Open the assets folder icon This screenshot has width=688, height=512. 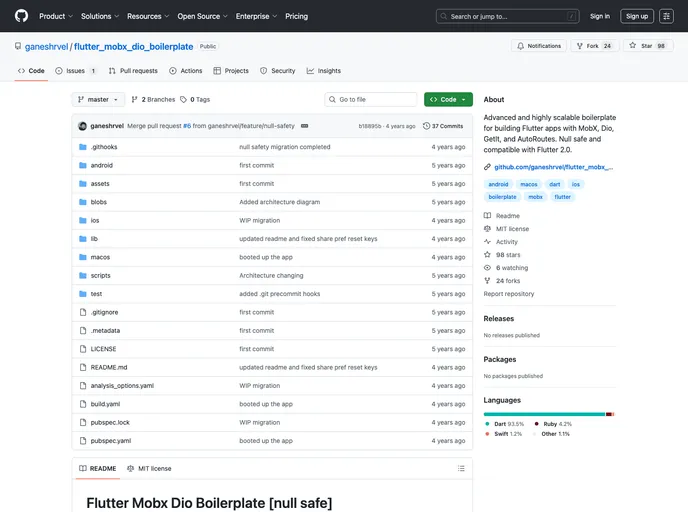tap(82, 184)
